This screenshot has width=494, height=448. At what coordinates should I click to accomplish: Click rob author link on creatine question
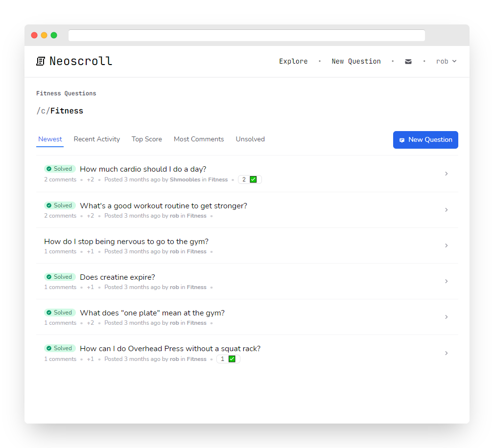tap(174, 287)
